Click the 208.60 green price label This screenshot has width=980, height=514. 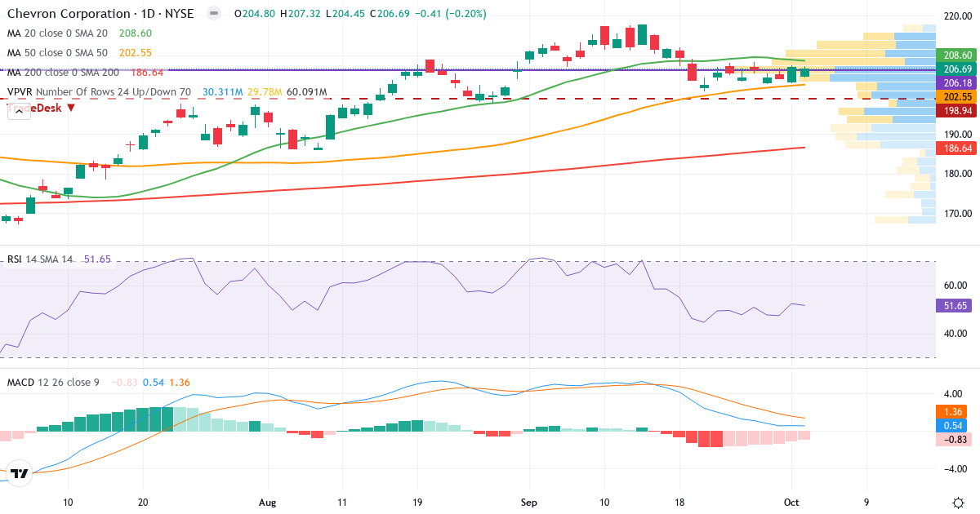pos(955,55)
